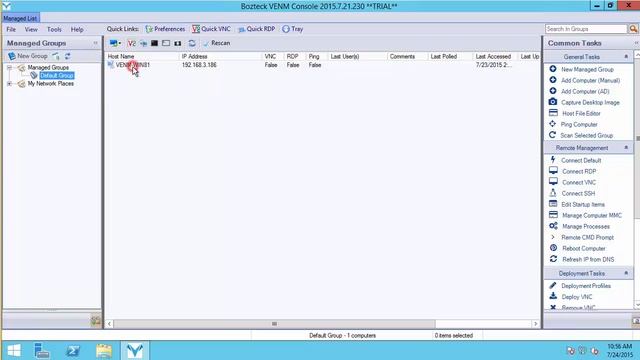Click Add Computer (AD) task icon
This screenshot has width=640, height=360.
pyautogui.click(x=553, y=91)
